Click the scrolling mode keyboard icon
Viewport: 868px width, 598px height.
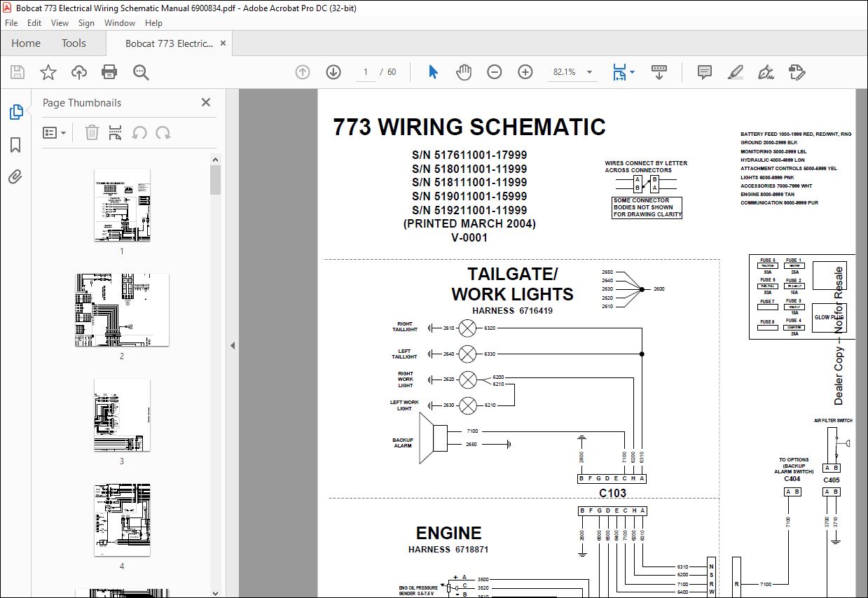point(659,72)
